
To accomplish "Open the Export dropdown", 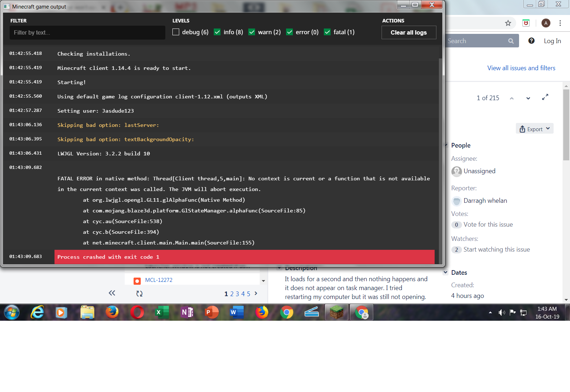I will [534, 129].
